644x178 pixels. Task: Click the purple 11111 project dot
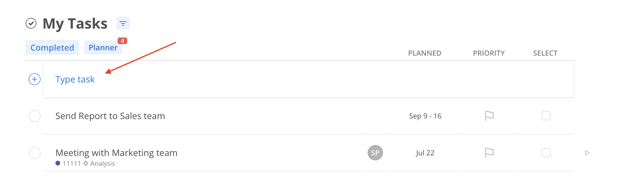pyautogui.click(x=58, y=163)
